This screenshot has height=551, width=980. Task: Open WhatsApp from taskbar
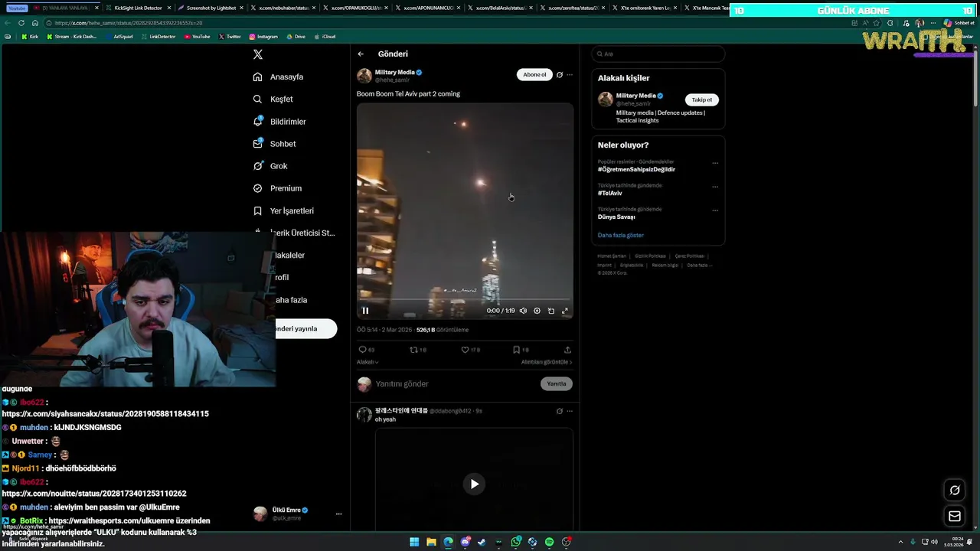click(x=516, y=542)
